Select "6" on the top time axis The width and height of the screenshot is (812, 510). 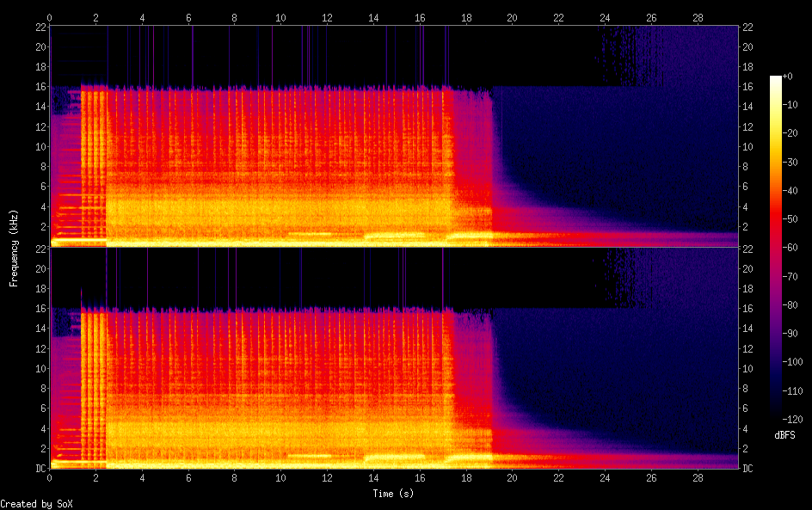tap(188, 18)
